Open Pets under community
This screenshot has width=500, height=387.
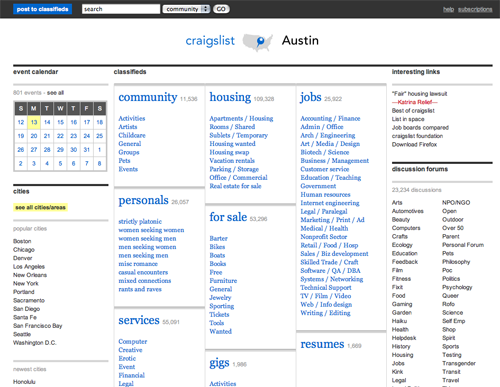coord(124,161)
